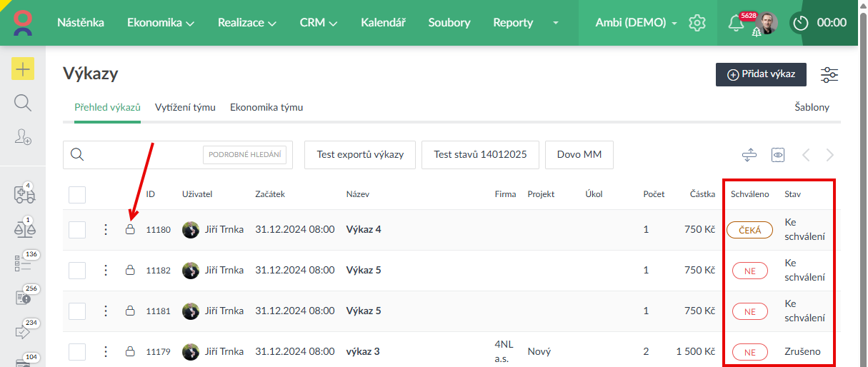Click the add user sidebar icon

tap(23, 138)
